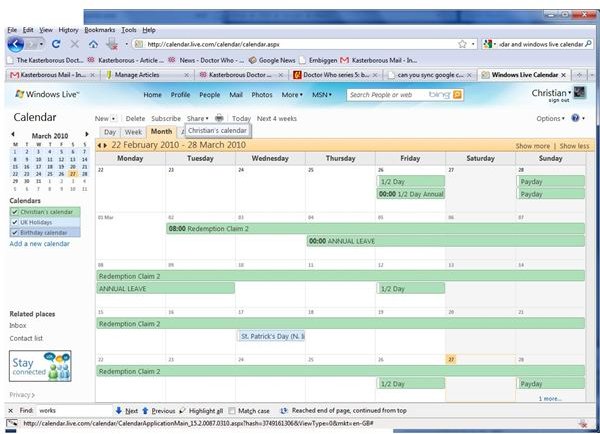Click Add a new calendar link
600x434 pixels.
(40, 244)
